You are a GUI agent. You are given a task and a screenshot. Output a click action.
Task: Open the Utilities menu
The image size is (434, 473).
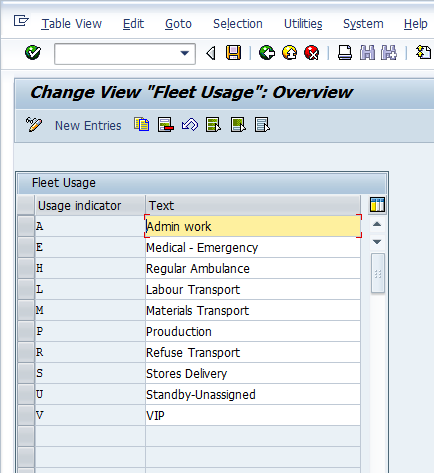pyautogui.click(x=303, y=24)
